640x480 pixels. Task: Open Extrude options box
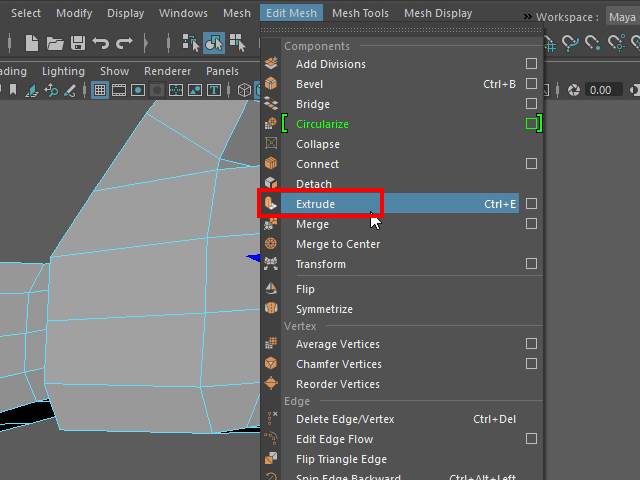coord(531,204)
